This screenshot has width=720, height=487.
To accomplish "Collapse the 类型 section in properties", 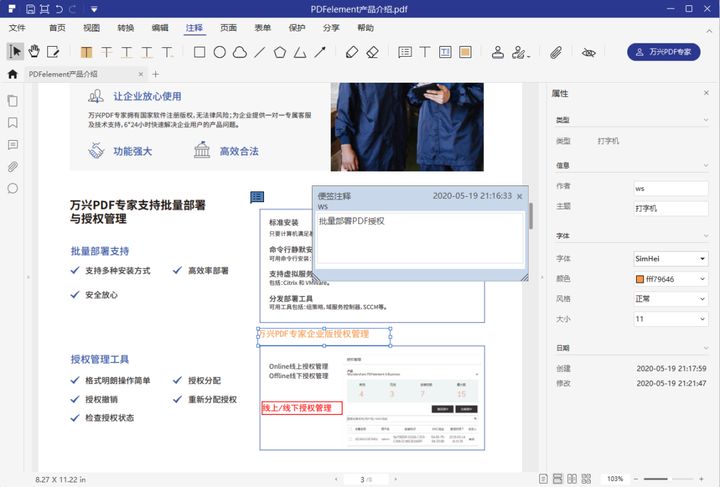I will click(706, 120).
